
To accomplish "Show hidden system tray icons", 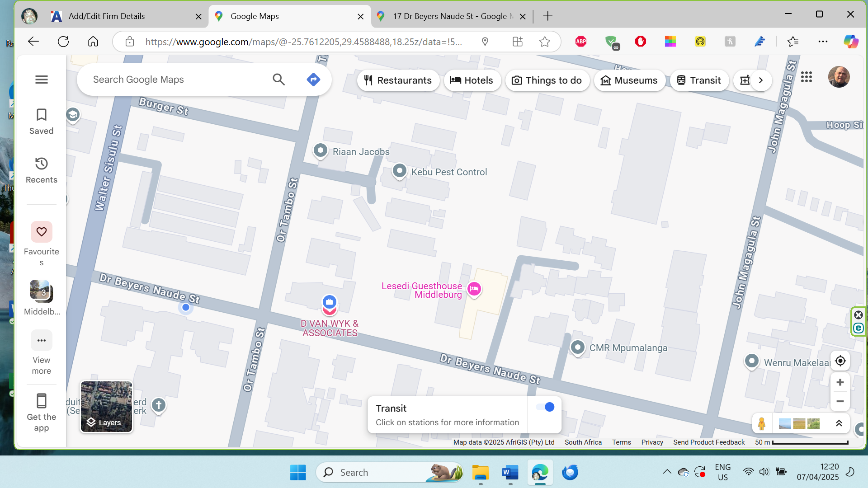I will pos(667,472).
